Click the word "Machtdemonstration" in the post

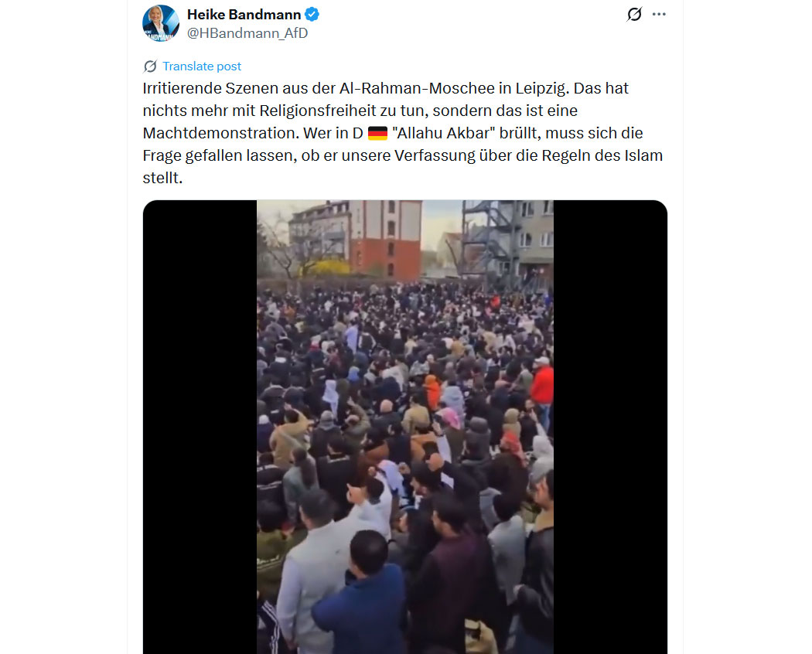[x=221, y=133]
